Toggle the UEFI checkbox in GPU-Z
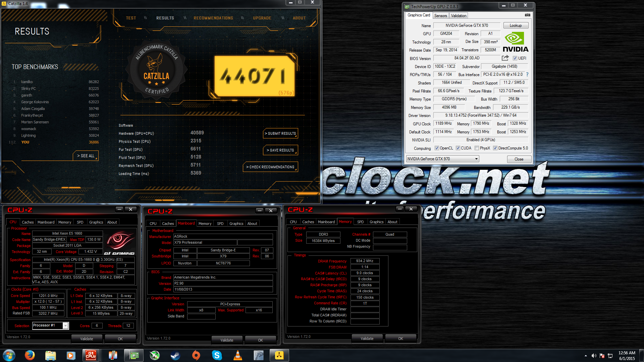The width and height of the screenshot is (644, 362). tap(515, 58)
